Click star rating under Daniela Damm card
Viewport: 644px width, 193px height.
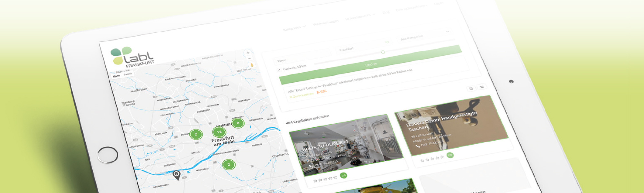432,159
